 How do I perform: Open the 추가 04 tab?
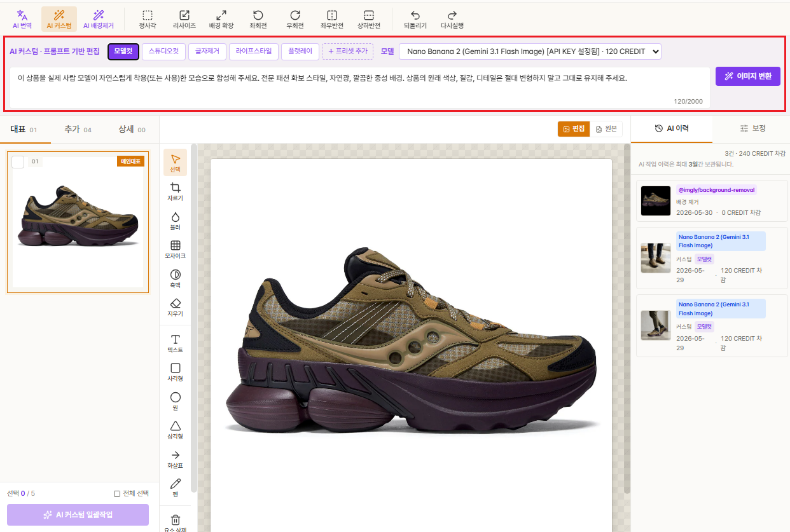(x=78, y=130)
